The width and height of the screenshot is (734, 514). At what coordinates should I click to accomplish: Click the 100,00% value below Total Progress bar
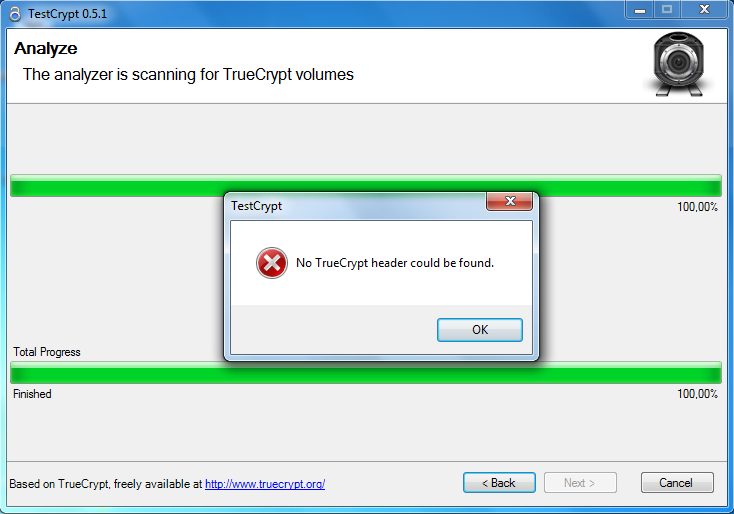pos(697,394)
